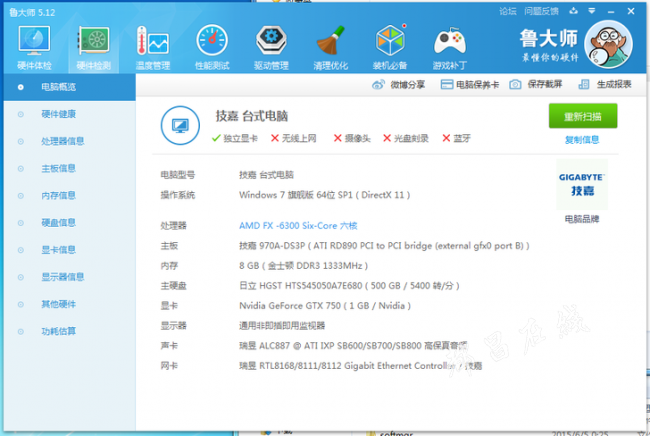
Task: Open 清理优化 cleanup broom icon
Action: (x=330, y=47)
